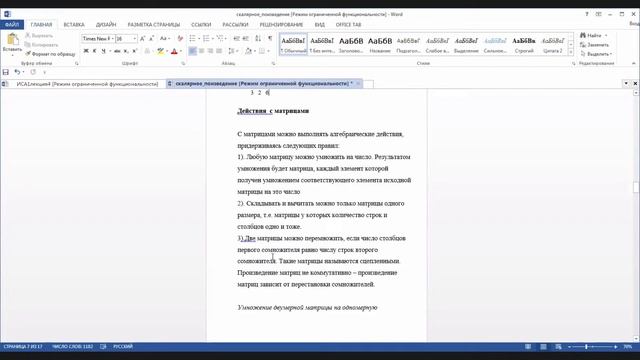Image resolution: width=640 pixels, height=360 pixels.
Task: Click the Paste (Вставить) clipboard icon
Action: (12, 40)
